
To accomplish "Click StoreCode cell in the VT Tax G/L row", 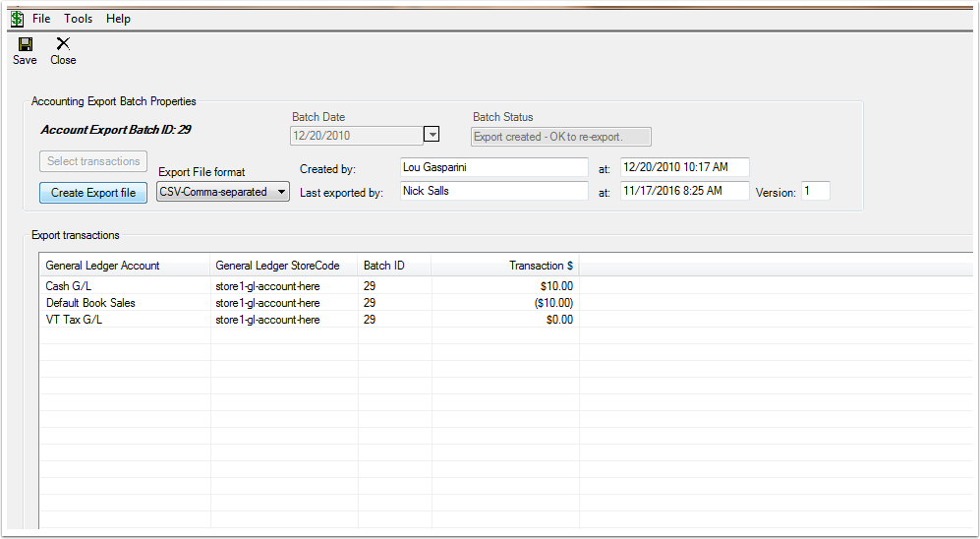I will coord(267,320).
